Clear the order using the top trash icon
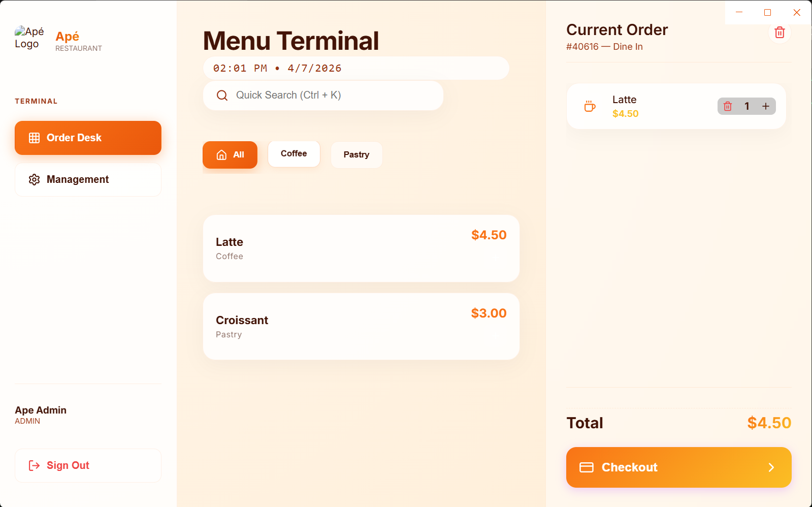This screenshot has height=507, width=812. (x=779, y=33)
